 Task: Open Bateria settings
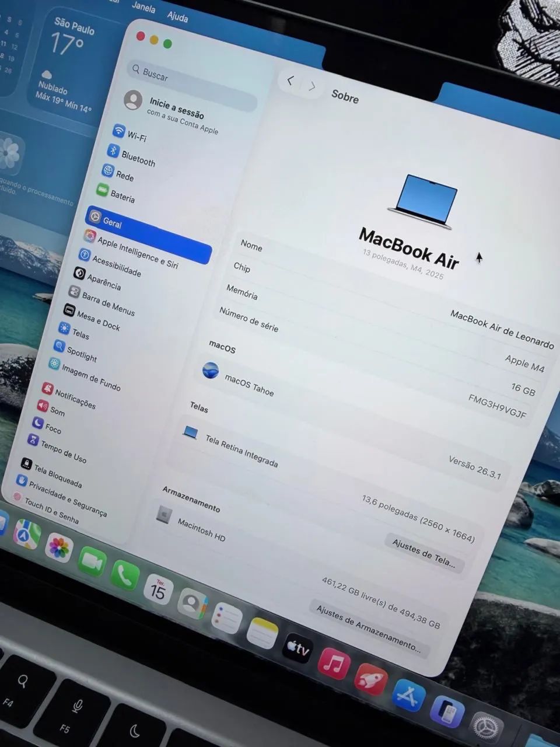(116, 194)
